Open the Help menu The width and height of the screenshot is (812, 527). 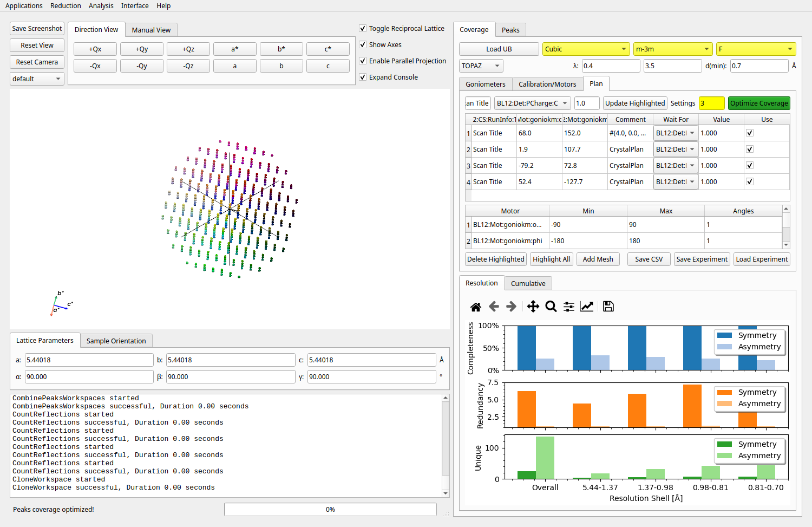(x=163, y=5)
